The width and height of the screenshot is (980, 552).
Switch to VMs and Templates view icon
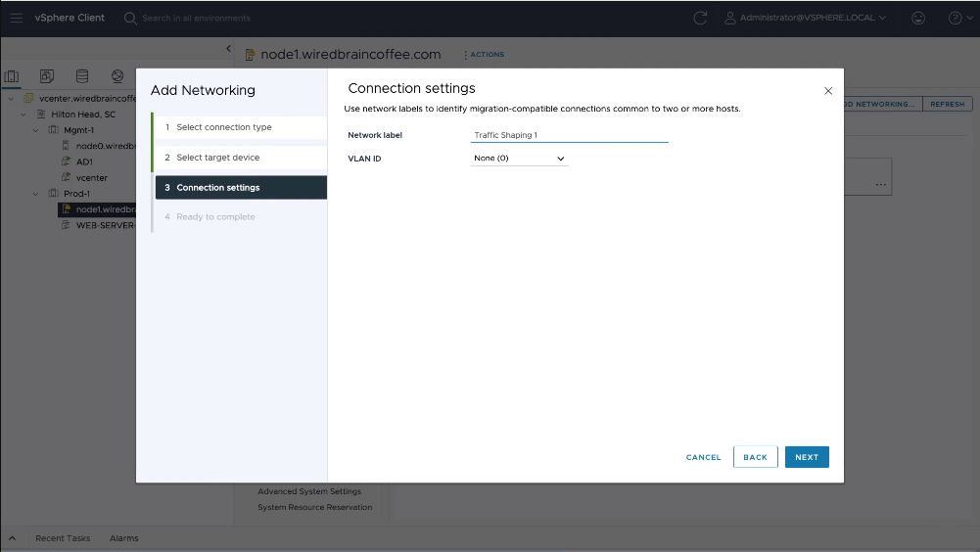[x=47, y=76]
